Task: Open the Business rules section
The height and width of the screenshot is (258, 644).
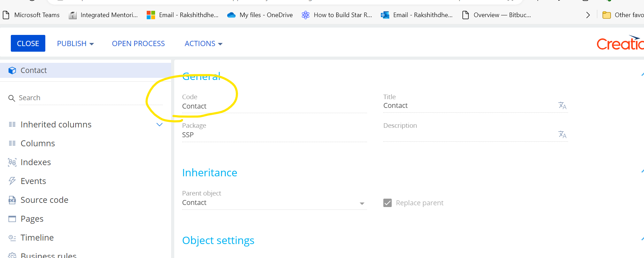Action: (48, 255)
